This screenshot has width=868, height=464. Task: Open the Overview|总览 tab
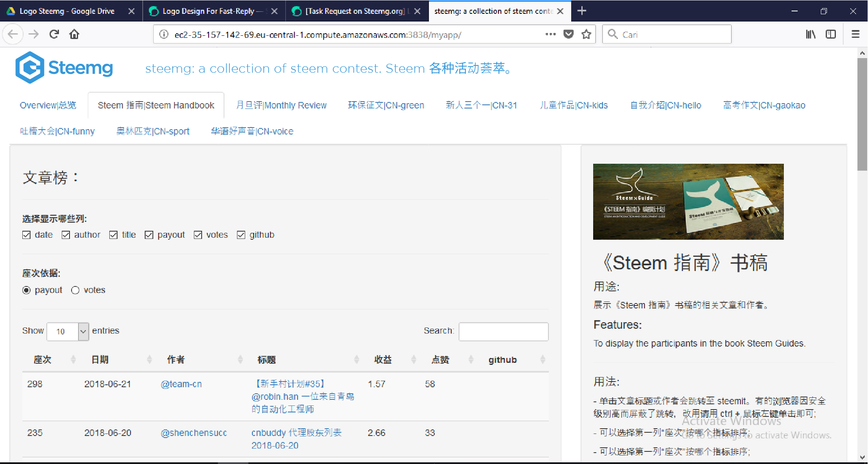(48, 105)
